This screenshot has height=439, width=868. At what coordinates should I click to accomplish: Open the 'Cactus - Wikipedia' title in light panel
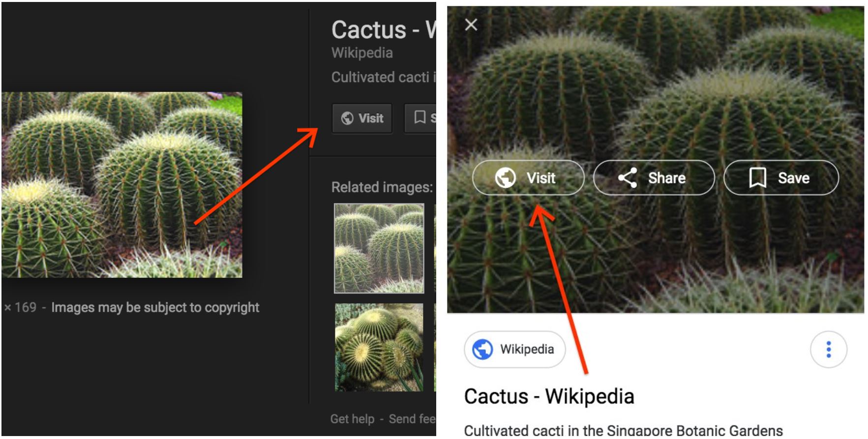(x=549, y=396)
